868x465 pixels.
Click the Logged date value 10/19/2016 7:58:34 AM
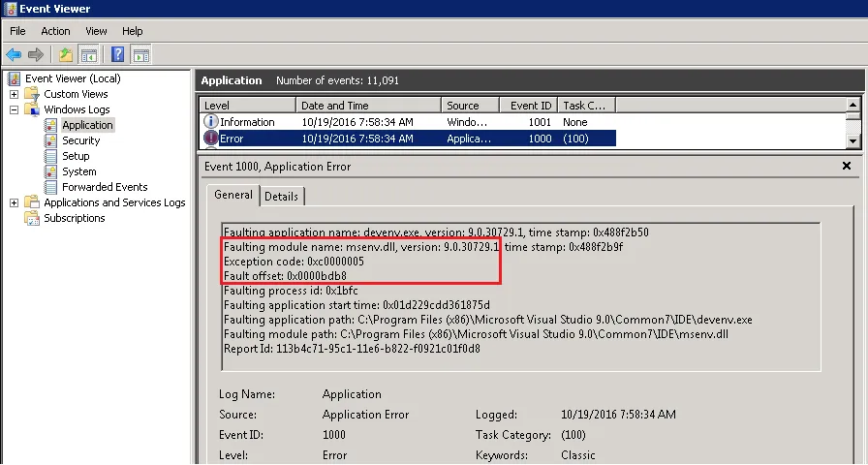tap(618, 415)
